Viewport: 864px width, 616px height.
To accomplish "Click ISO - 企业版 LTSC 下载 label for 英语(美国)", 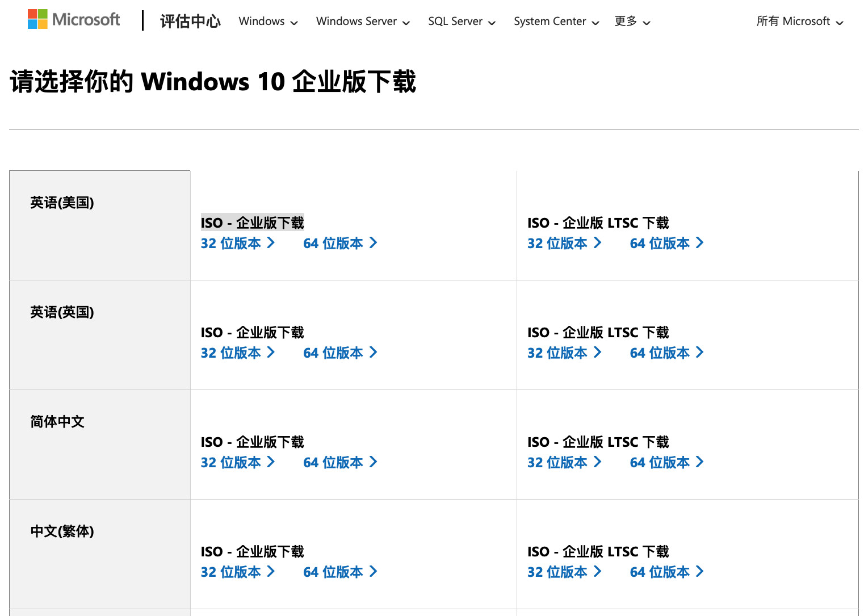I will tap(598, 223).
